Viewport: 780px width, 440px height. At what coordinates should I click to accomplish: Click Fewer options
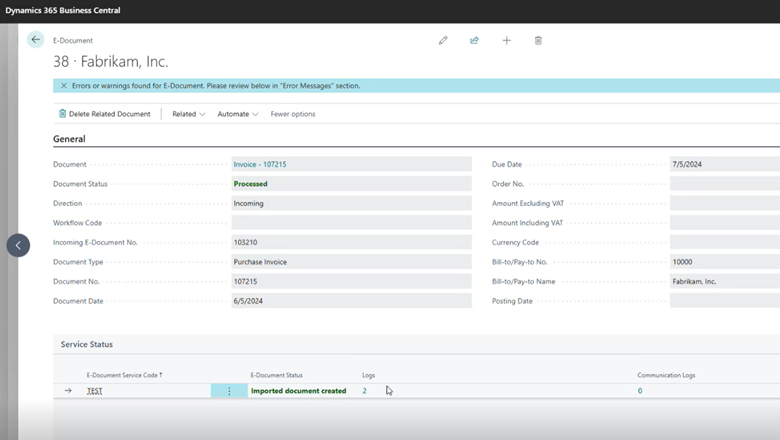[x=293, y=114]
